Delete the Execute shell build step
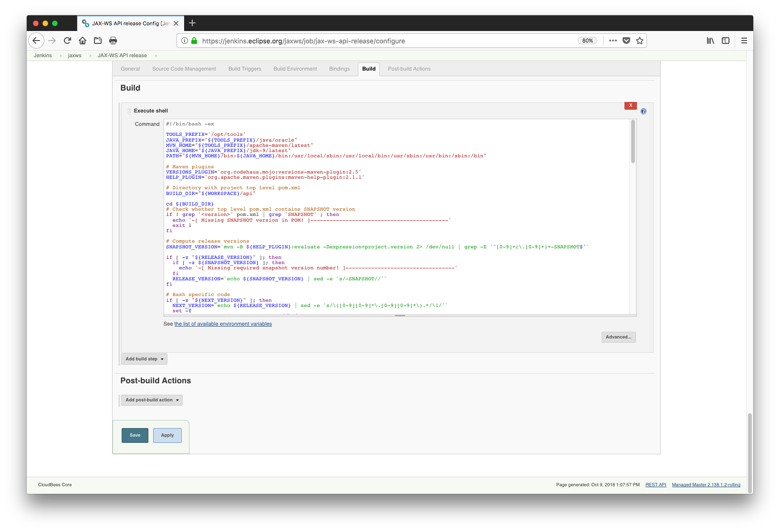Screen dimensions: 780x532 point(631,105)
